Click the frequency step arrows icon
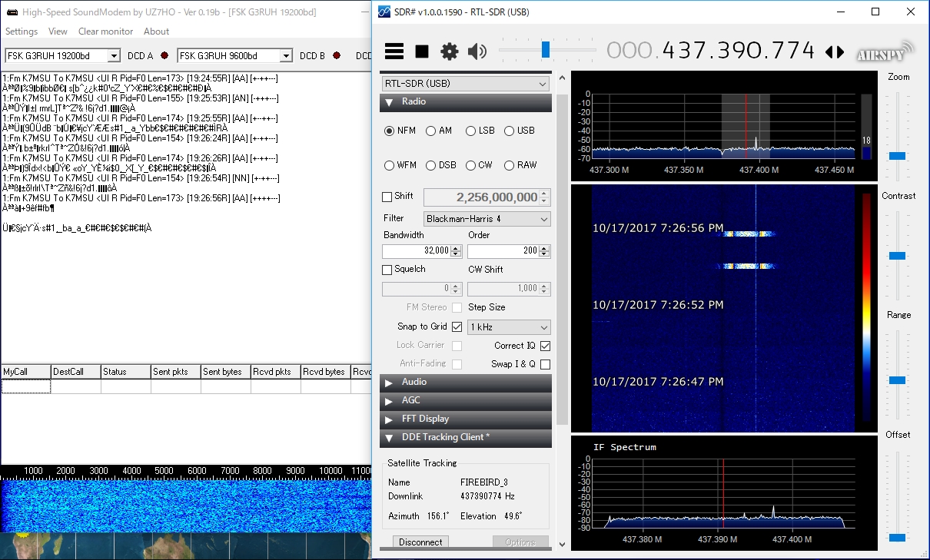930x560 pixels. (834, 52)
